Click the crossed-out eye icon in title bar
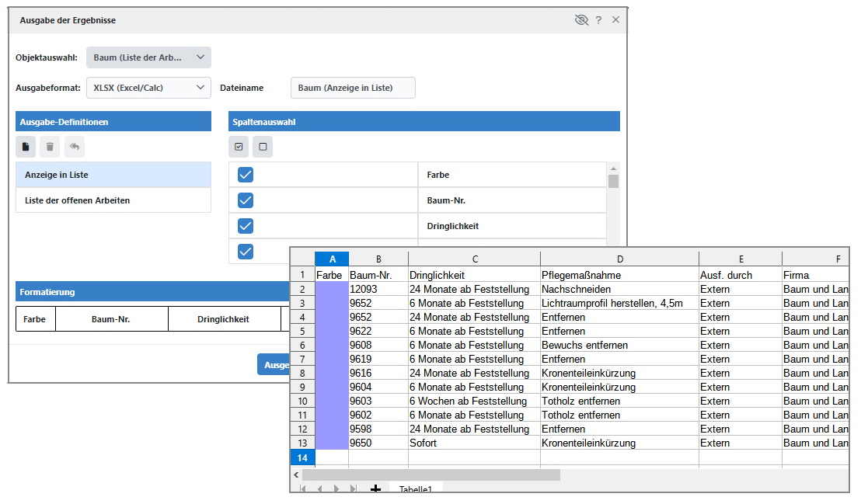Image resolution: width=861 pixels, height=504 pixels. (x=580, y=20)
